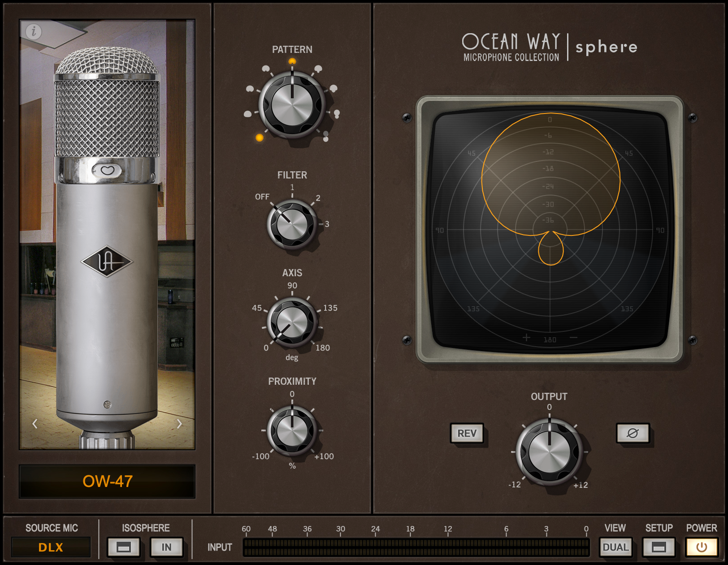The image size is (728, 565).
Task: Toggle the POWER button
Action: [x=702, y=547]
